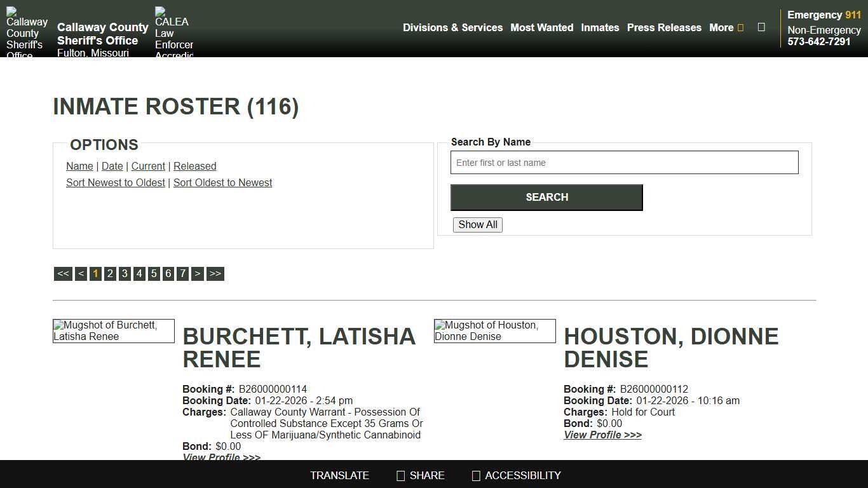
Task: Click Show All inmates
Action: [477, 224]
